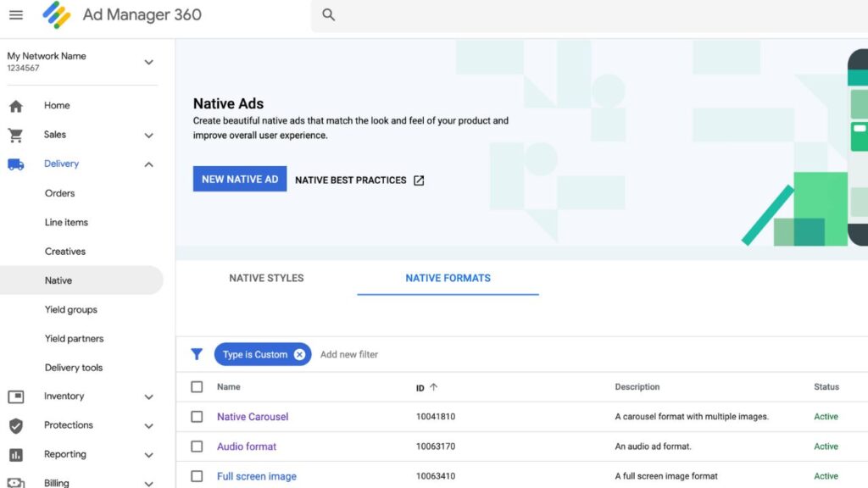Tick the Native Carousel row checkbox

(x=197, y=417)
